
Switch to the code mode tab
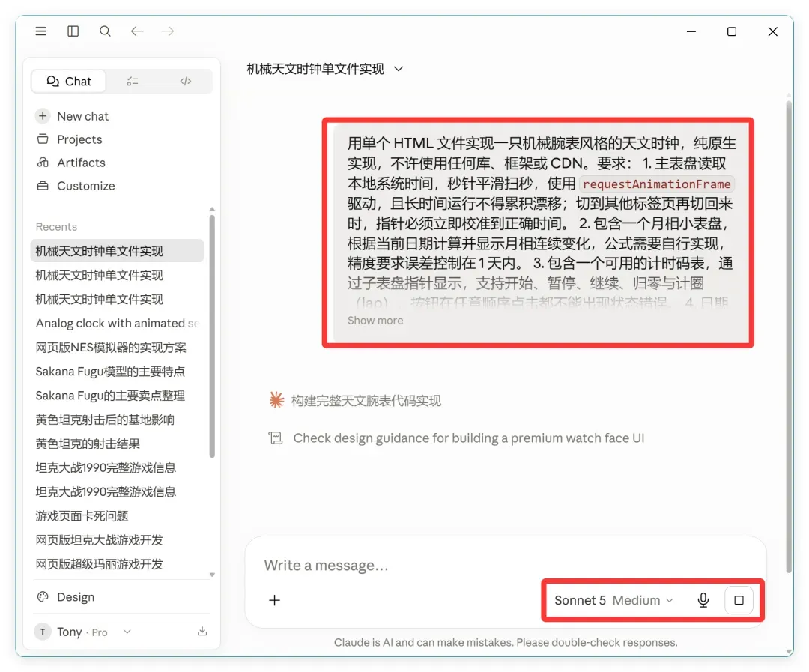(x=186, y=81)
